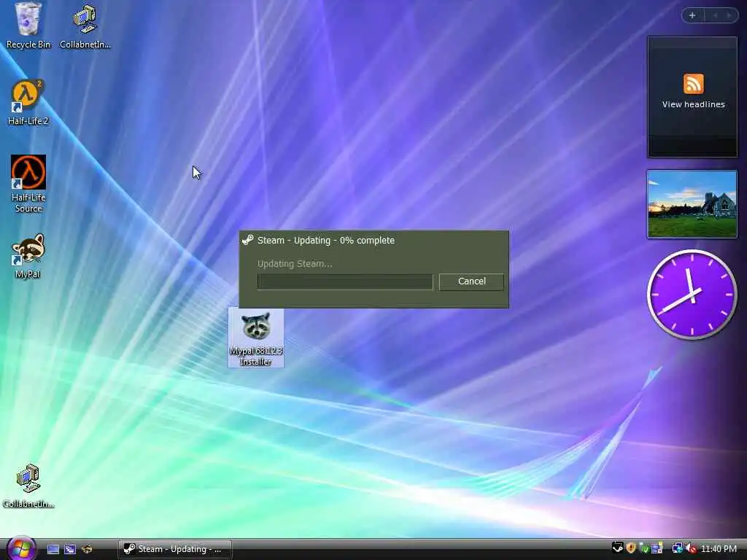Add a gadget with the plus button
The image size is (747, 560).
[x=692, y=15]
